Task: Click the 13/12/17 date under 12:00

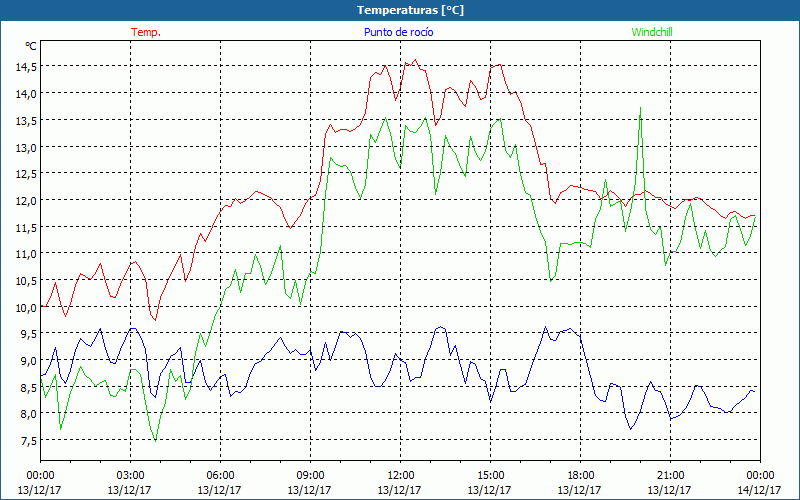Action: click(400, 490)
